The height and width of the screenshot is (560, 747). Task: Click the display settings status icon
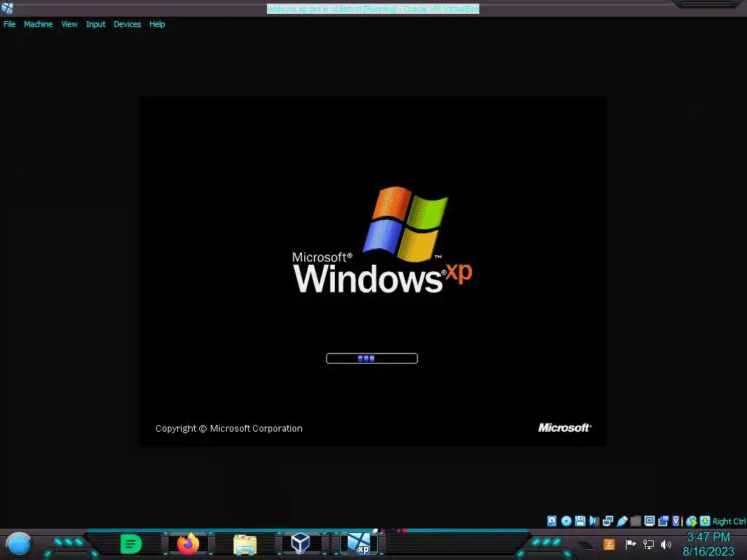tap(649, 521)
